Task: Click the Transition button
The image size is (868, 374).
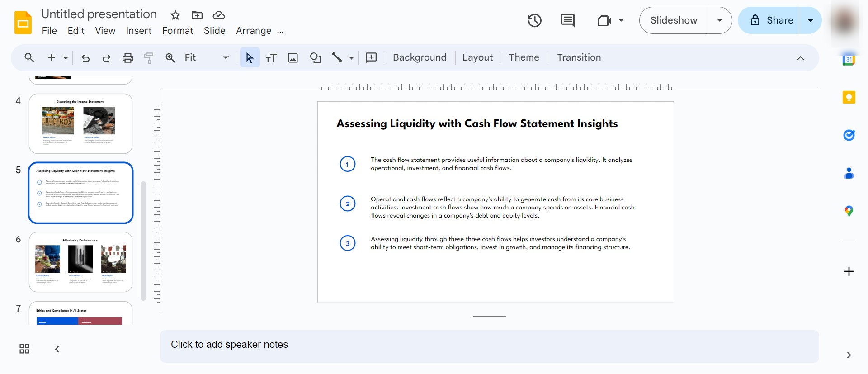Action: [x=579, y=57]
